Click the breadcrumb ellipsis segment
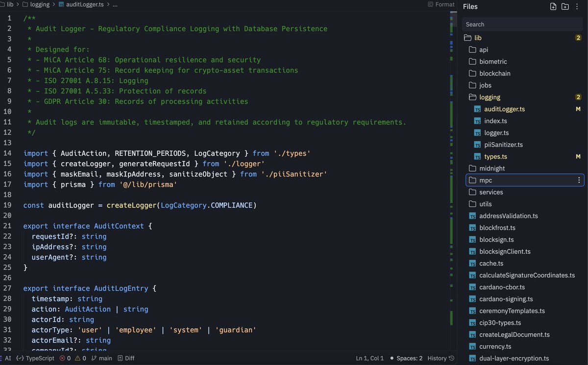The image size is (588, 365). pyautogui.click(x=115, y=4)
